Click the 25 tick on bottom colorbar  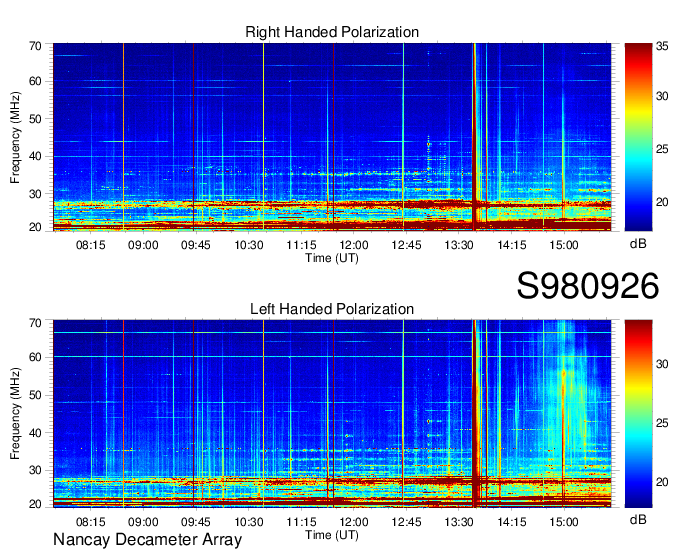[x=662, y=423]
